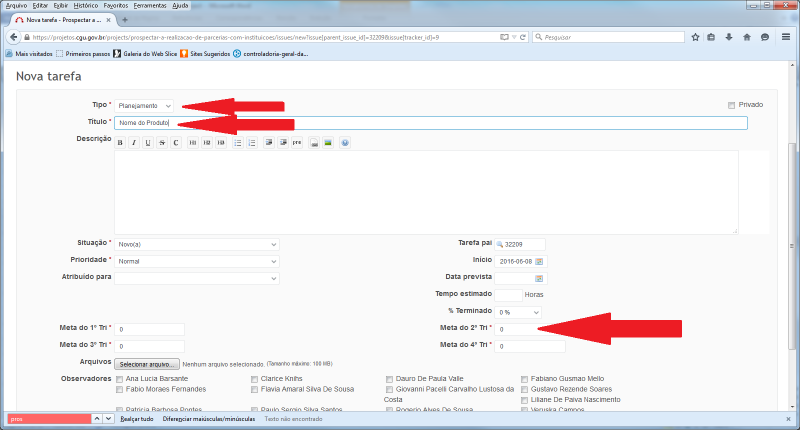Open the Tipo dropdown
This screenshot has width=800, height=430.
(144, 105)
